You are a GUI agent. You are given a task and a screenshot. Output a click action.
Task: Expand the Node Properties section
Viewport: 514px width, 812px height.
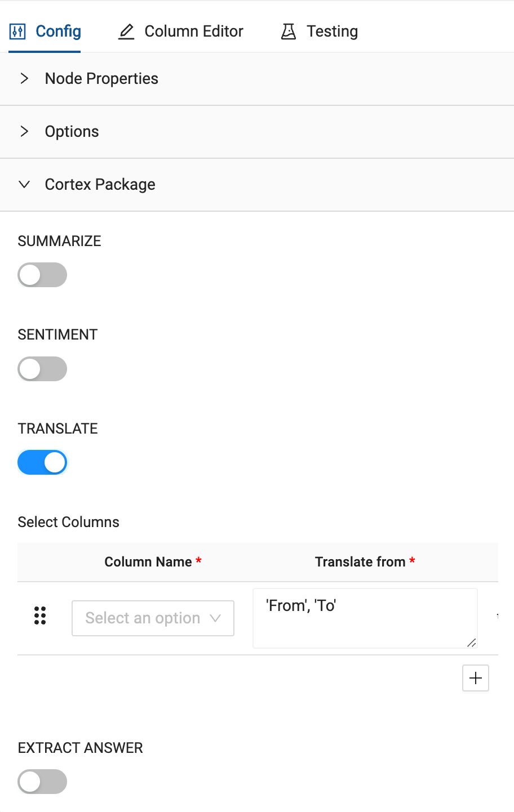(x=101, y=79)
